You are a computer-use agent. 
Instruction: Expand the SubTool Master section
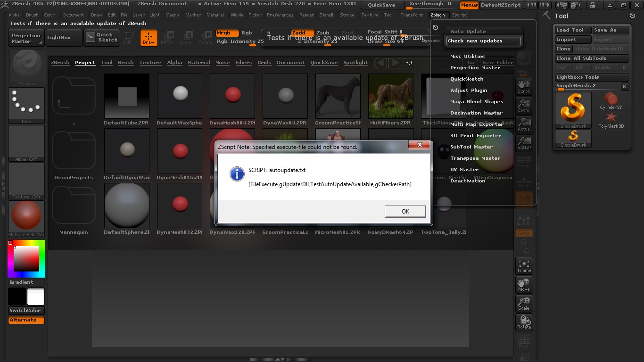[471, 147]
